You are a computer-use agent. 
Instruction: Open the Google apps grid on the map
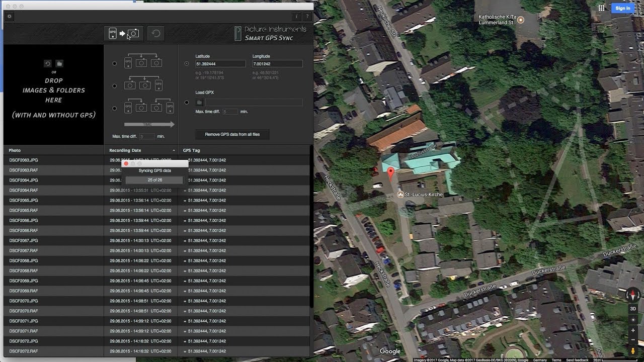(601, 8)
